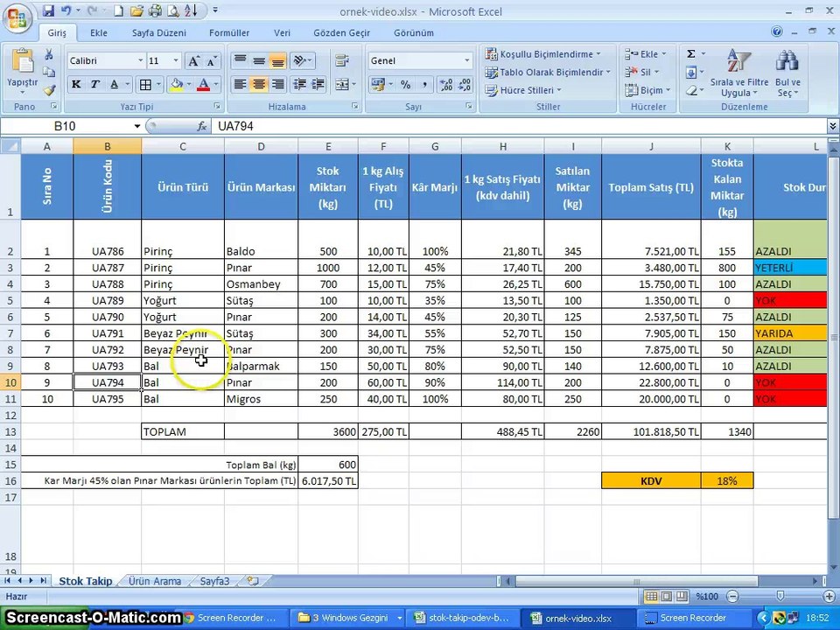840x630 pixels.
Task: Open the Ekle cells dropdown
Action: [x=646, y=54]
